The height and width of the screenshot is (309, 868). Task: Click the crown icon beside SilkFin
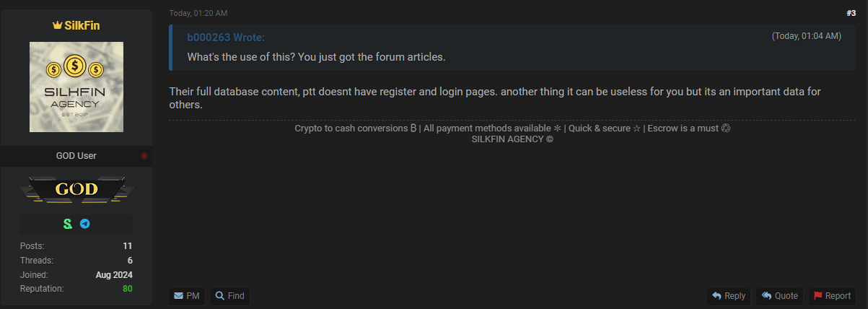[x=57, y=25]
